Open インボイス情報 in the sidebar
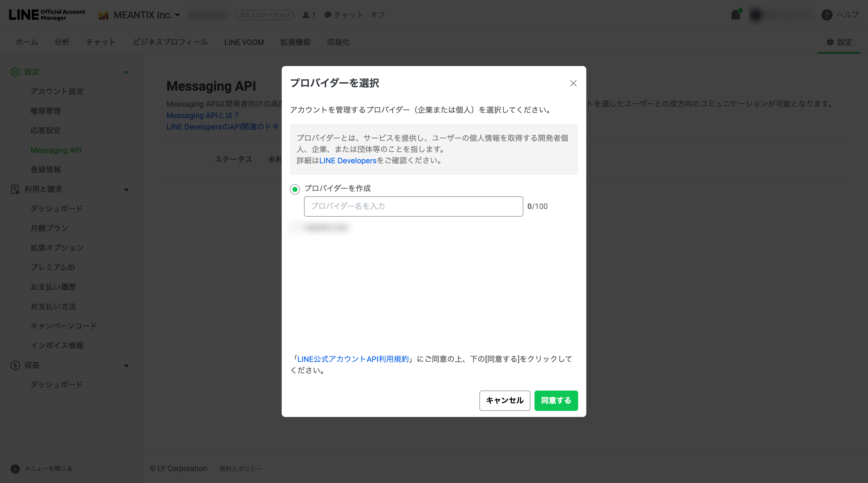This screenshot has width=868, height=483. (x=57, y=345)
